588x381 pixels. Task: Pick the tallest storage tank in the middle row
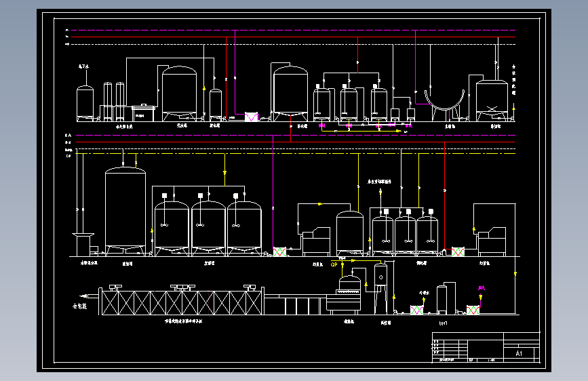[x=125, y=212]
